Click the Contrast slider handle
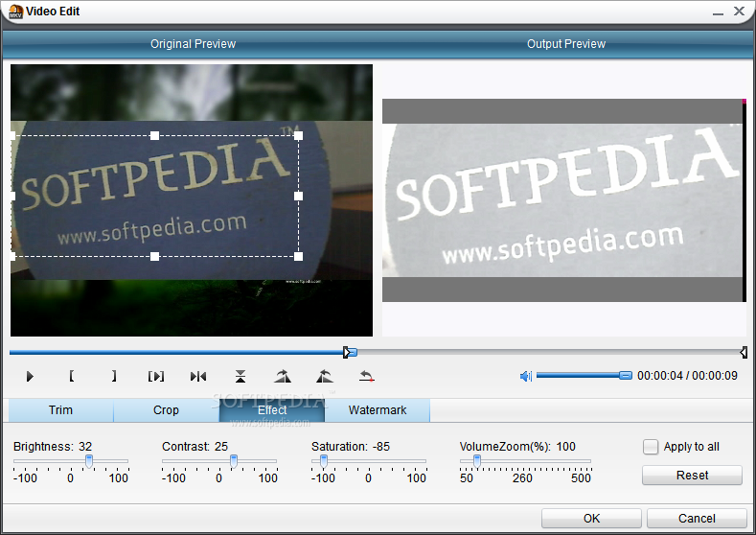Image resolution: width=756 pixels, height=535 pixels. (x=234, y=461)
